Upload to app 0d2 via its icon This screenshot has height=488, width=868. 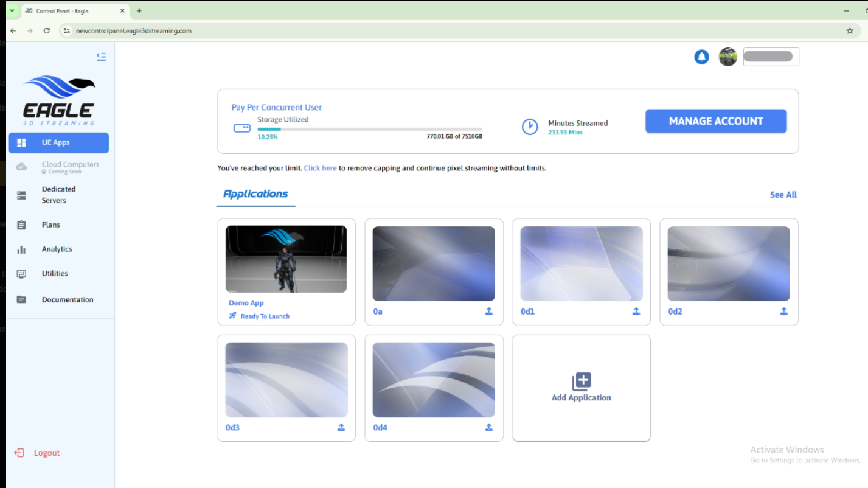[x=783, y=312]
